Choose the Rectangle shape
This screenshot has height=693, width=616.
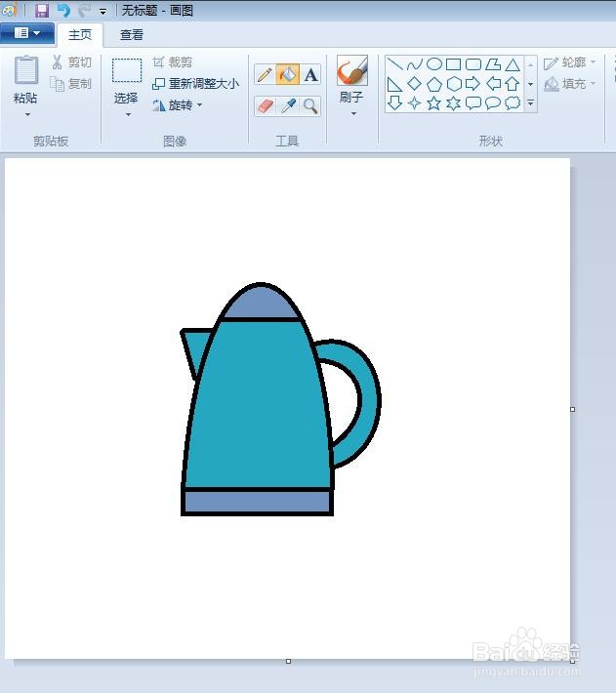pos(453,64)
